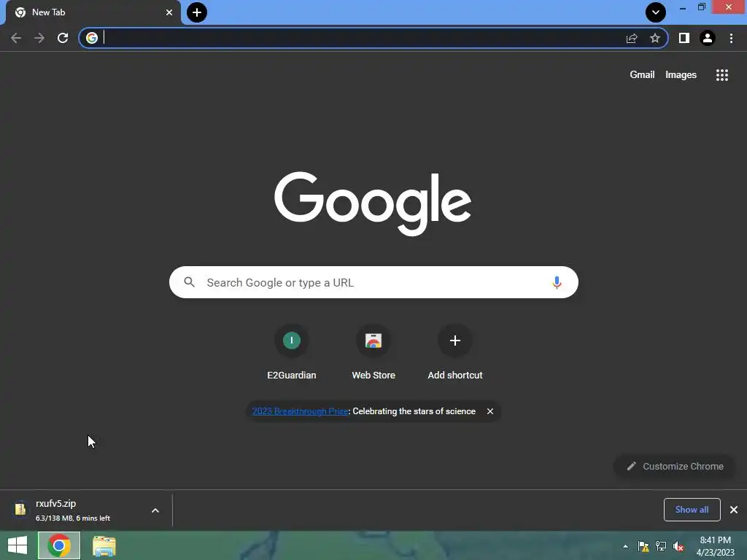Open the tab search dropdown arrow
Image resolution: width=747 pixels, height=560 pixels.
click(656, 12)
